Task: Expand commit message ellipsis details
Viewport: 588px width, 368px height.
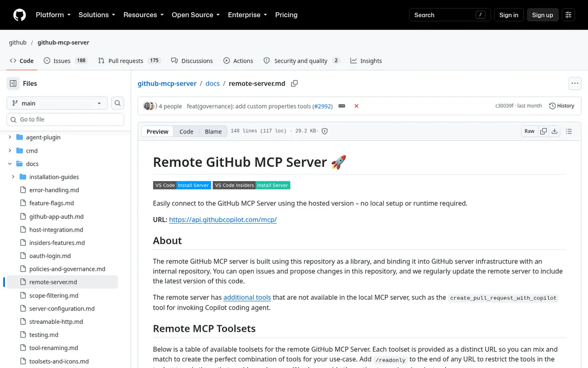Action: [342, 106]
